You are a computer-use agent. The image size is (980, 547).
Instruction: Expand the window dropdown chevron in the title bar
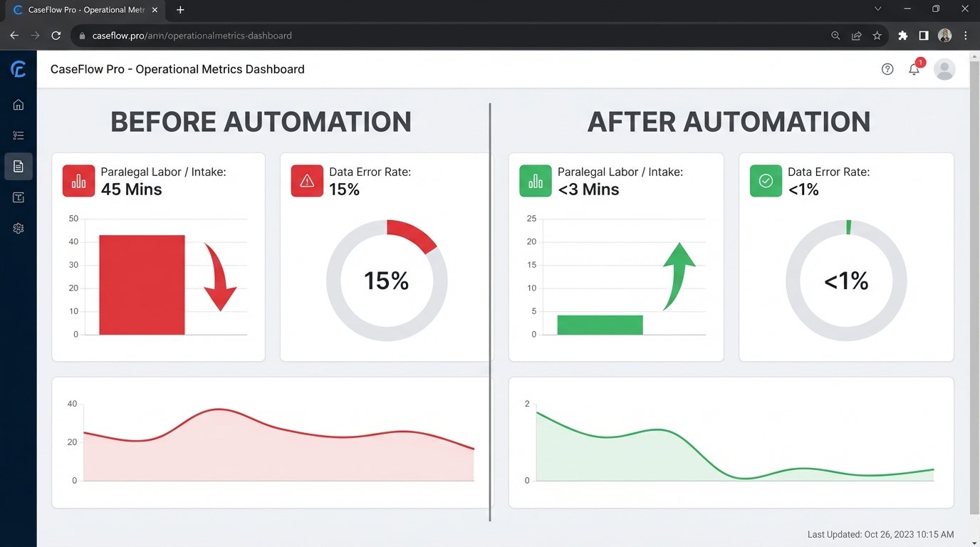(x=877, y=9)
